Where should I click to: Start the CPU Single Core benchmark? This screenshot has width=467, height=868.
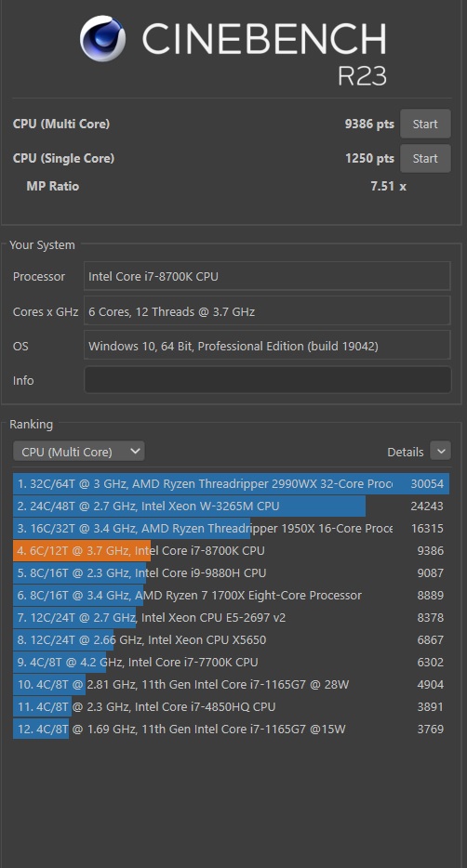click(425, 158)
